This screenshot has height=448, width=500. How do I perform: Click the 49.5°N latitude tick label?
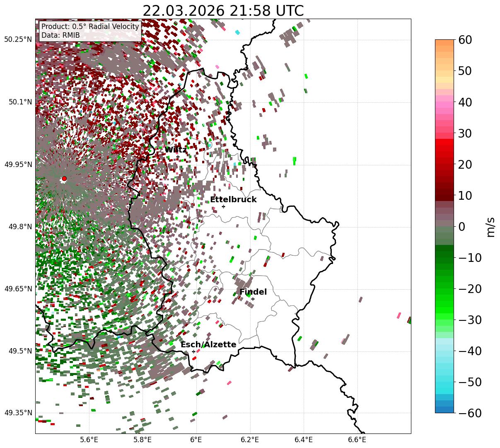coord(19,351)
